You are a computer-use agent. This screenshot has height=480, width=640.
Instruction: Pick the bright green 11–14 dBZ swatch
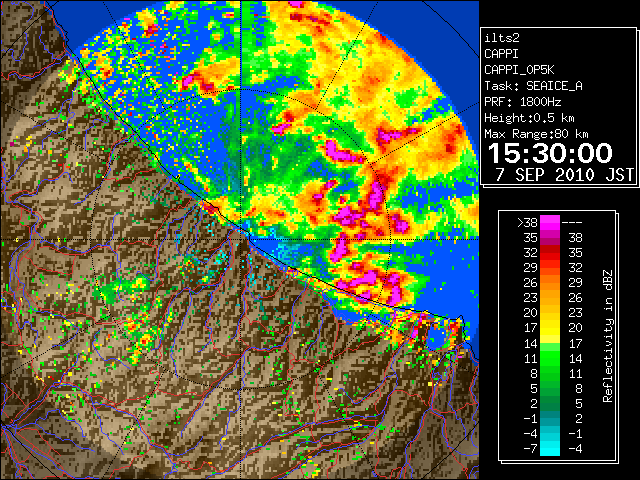pyautogui.click(x=550, y=358)
